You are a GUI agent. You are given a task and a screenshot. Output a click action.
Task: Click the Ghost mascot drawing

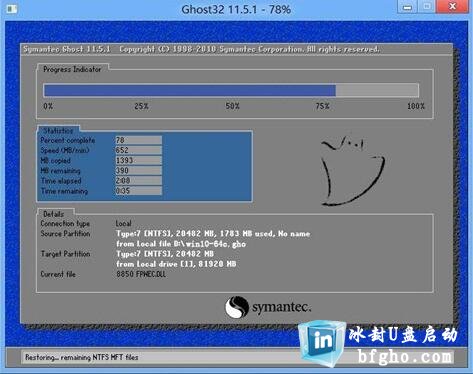[352, 171]
